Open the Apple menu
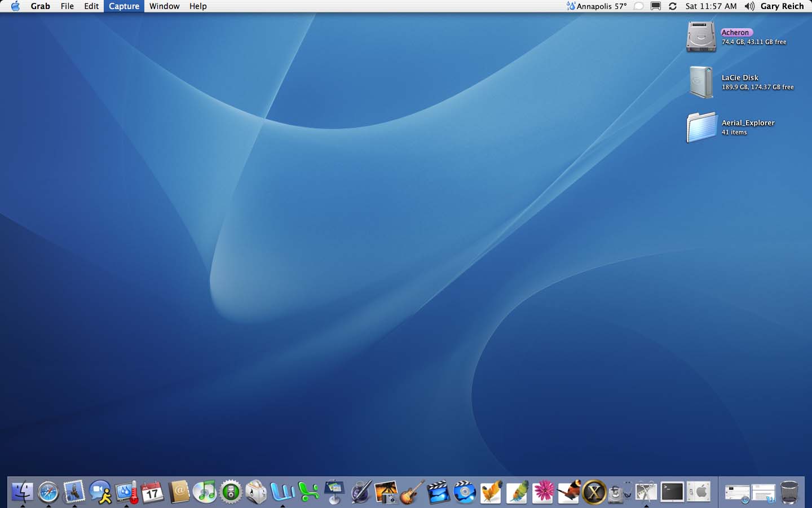 click(x=15, y=6)
